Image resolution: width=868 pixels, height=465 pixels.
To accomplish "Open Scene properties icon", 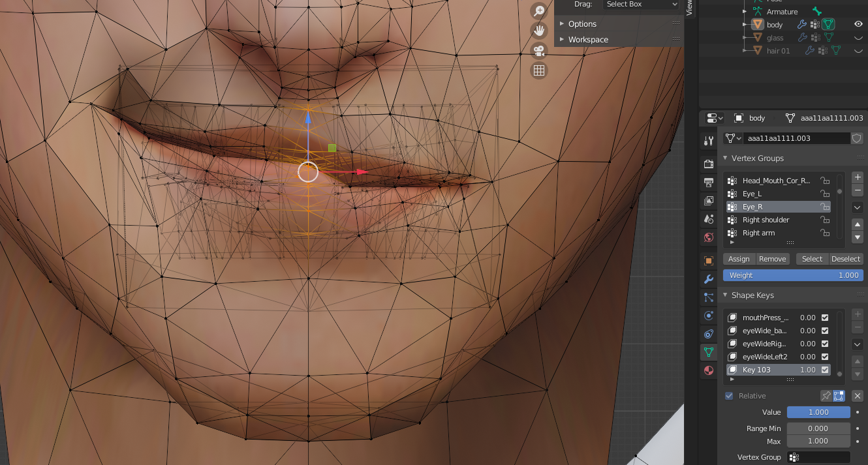I will 709,218.
